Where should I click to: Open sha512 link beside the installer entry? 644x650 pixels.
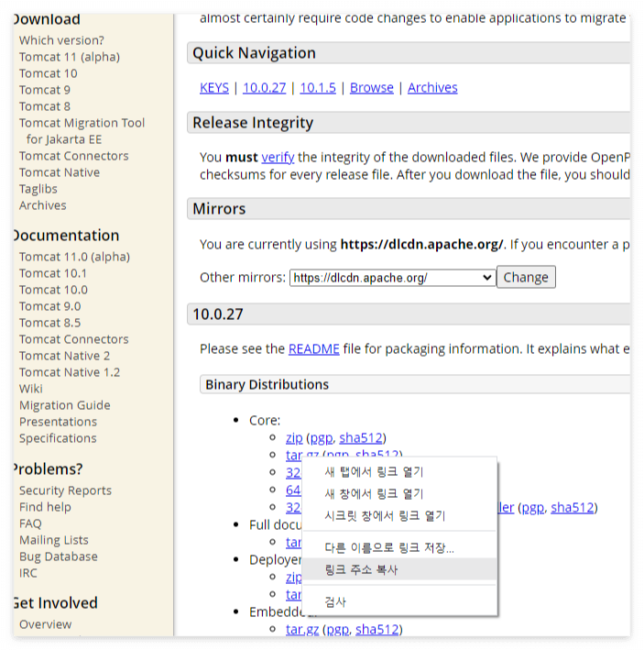coord(573,508)
